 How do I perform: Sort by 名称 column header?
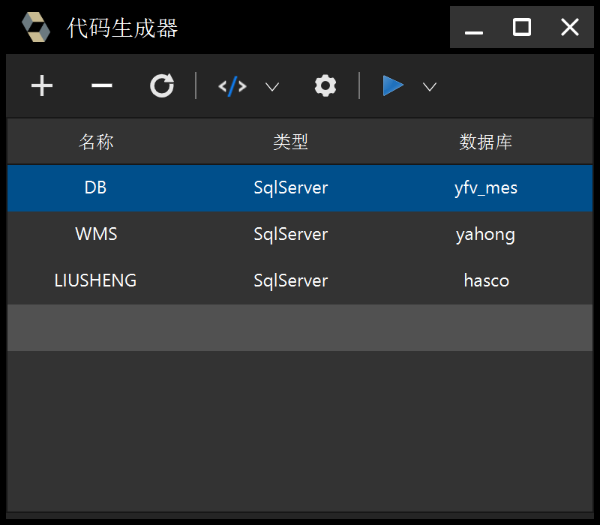click(x=96, y=142)
